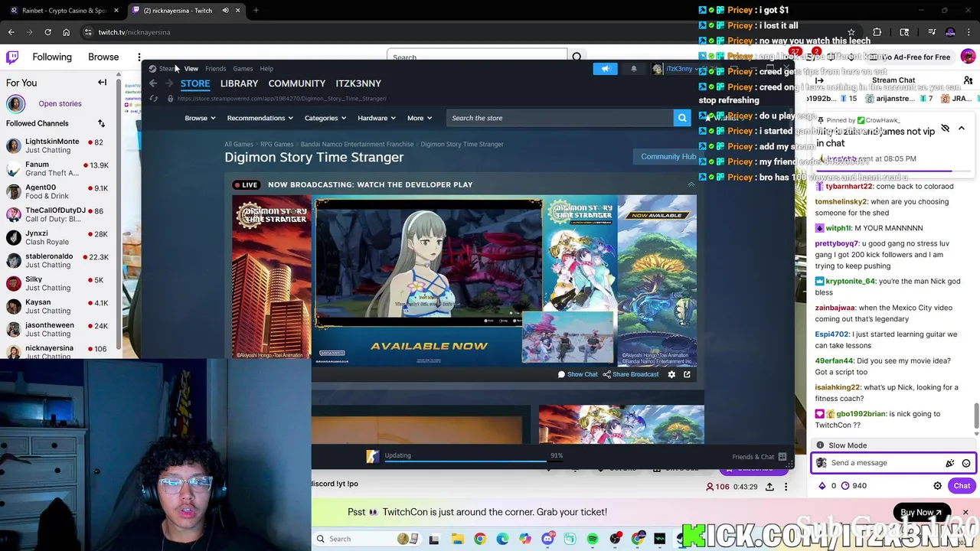
Task: Sort the Followed Channels list
Action: (101, 123)
